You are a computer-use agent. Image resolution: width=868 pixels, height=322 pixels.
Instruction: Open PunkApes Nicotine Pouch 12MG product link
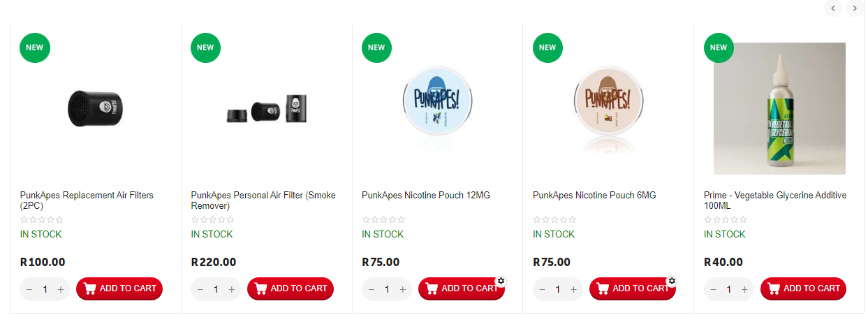(x=426, y=196)
